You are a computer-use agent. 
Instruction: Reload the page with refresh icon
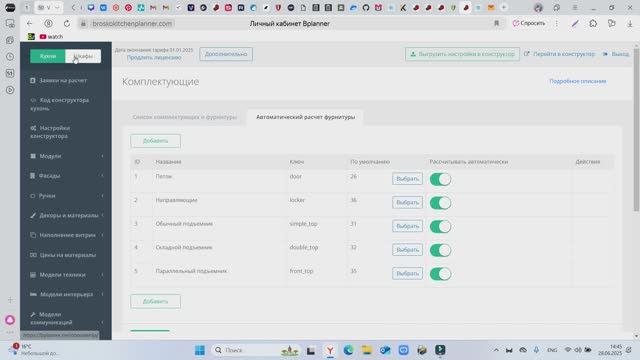[67, 24]
